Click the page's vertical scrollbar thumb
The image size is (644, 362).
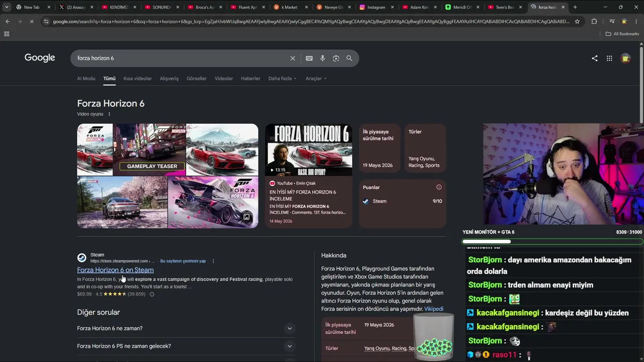click(x=641, y=85)
